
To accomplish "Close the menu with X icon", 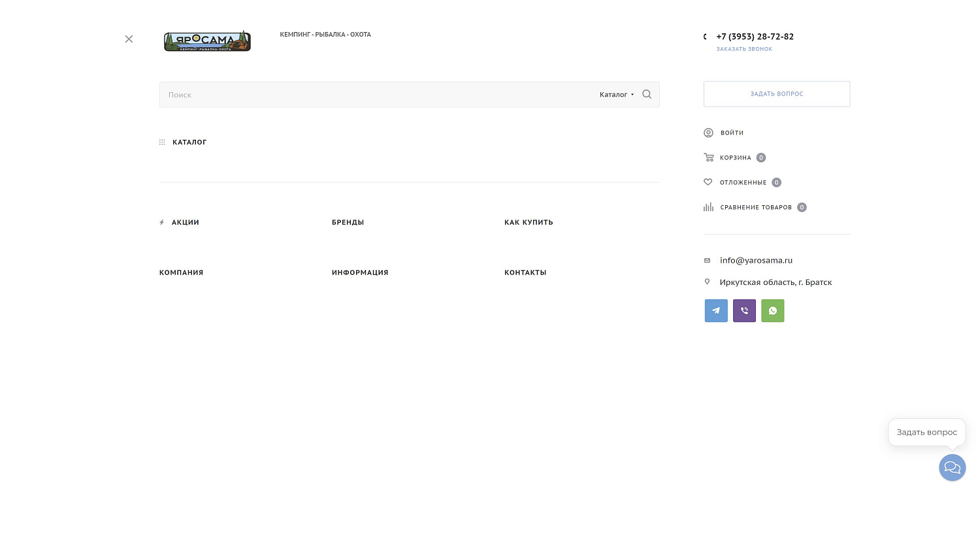I will point(129,39).
